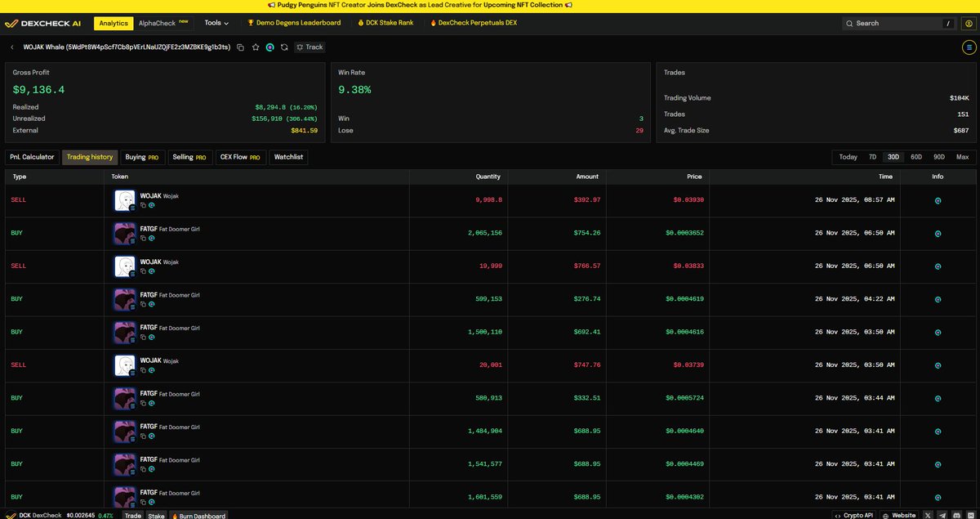Click the slash shortcut key in Search
Viewport: 980px width, 519px height.
click(x=948, y=24)
